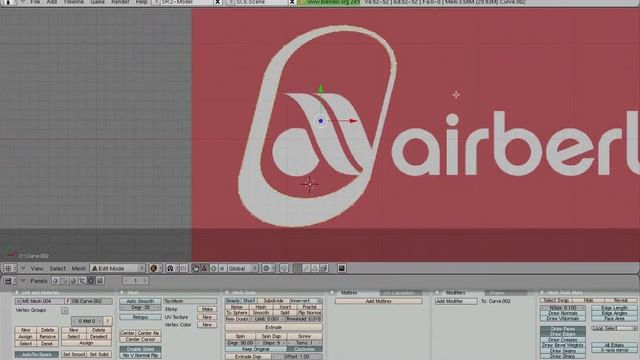Show the Script context panels
Image resolution: width=640 pixels, height=360 pixels.
point(64,281)
